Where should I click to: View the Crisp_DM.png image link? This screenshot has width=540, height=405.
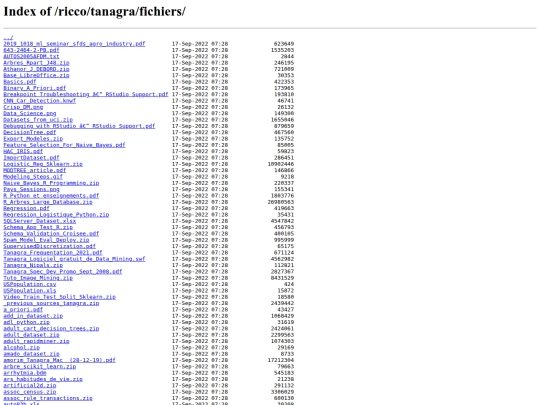[23, 107]
